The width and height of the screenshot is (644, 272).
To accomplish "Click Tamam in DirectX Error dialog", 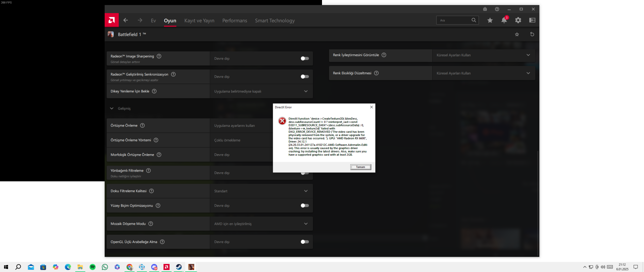I will (361, 167).
